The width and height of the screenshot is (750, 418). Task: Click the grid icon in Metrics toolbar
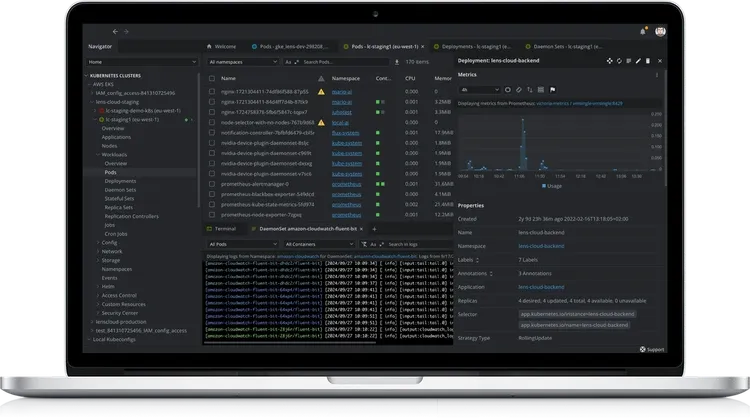click(541, 89)
